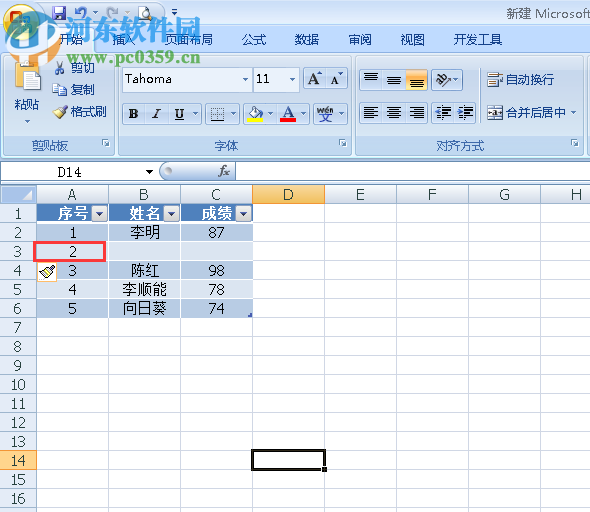590x512 pixels.
Task: Increase font size with large A
Action: [x=315, y=79]
